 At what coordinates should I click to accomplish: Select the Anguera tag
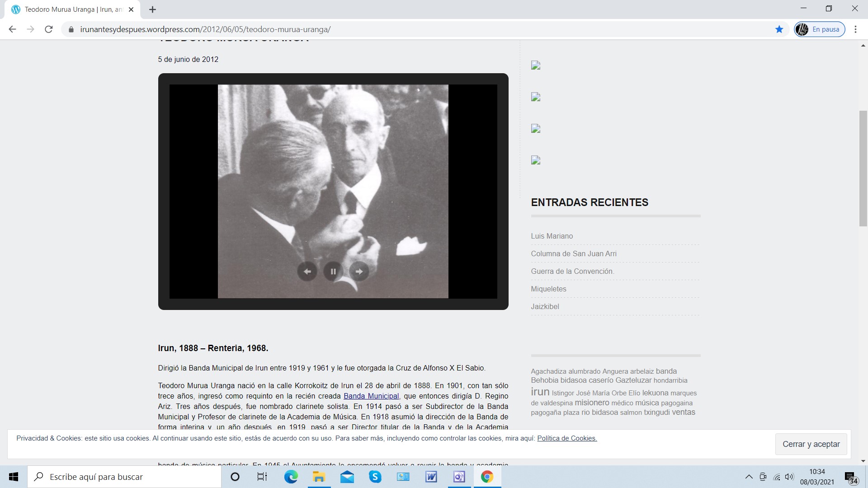615,371
